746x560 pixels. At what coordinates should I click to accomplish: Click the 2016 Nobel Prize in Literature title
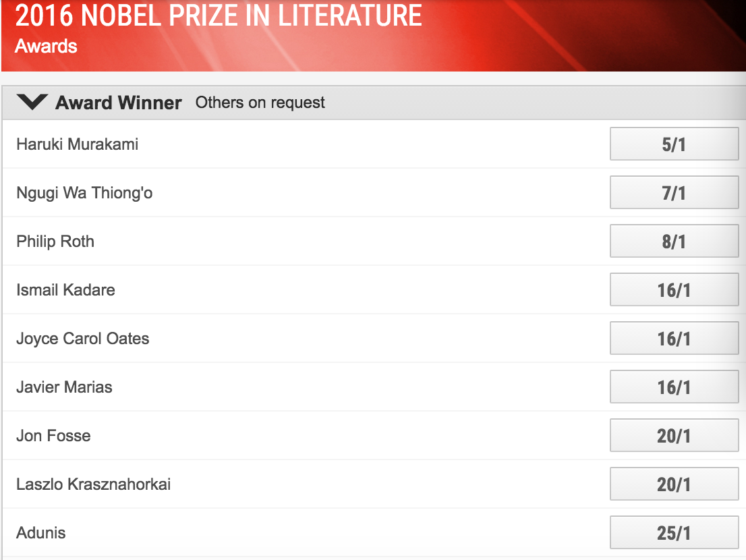(219, 15)
